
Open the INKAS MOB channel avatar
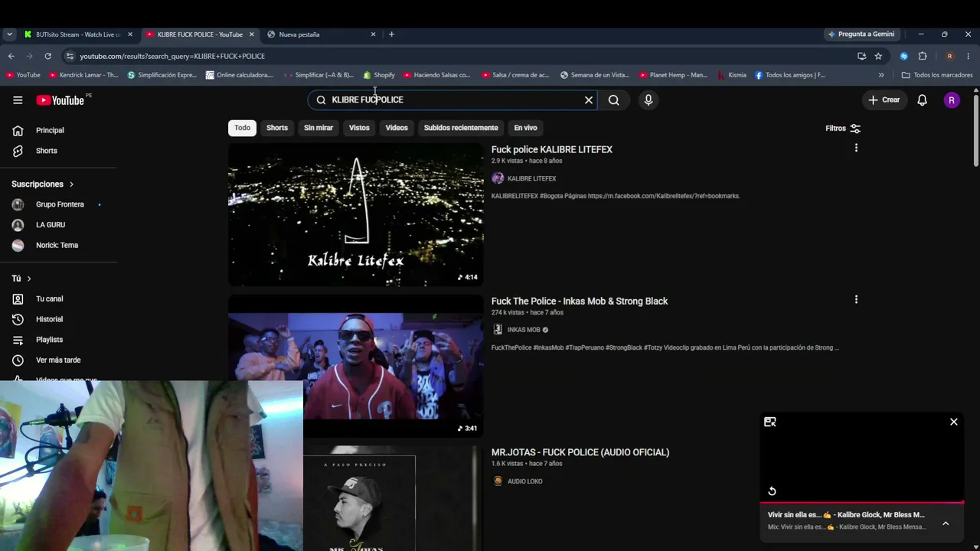(498, 330)
